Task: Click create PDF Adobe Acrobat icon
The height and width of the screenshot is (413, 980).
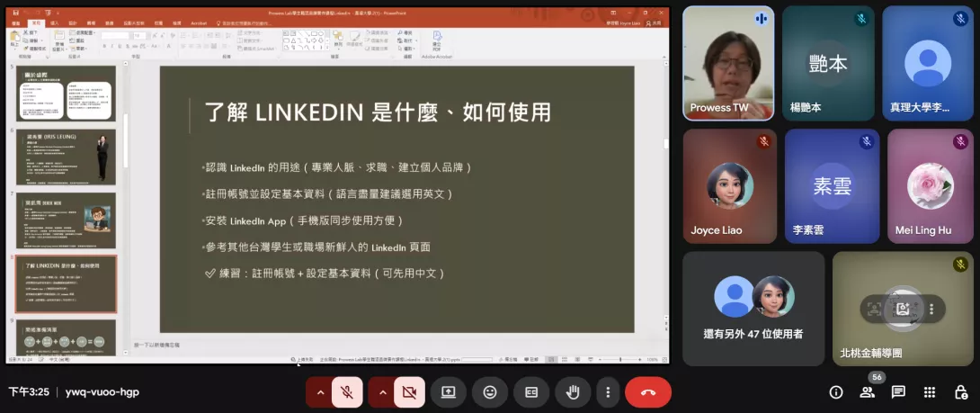Action: tap(436, 38)
